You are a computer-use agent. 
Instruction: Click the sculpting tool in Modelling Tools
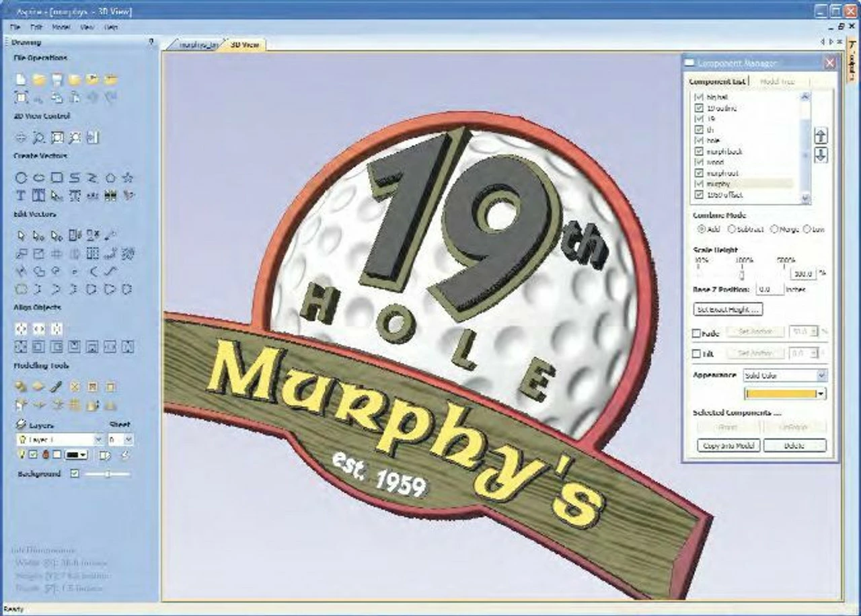point(57,387)
